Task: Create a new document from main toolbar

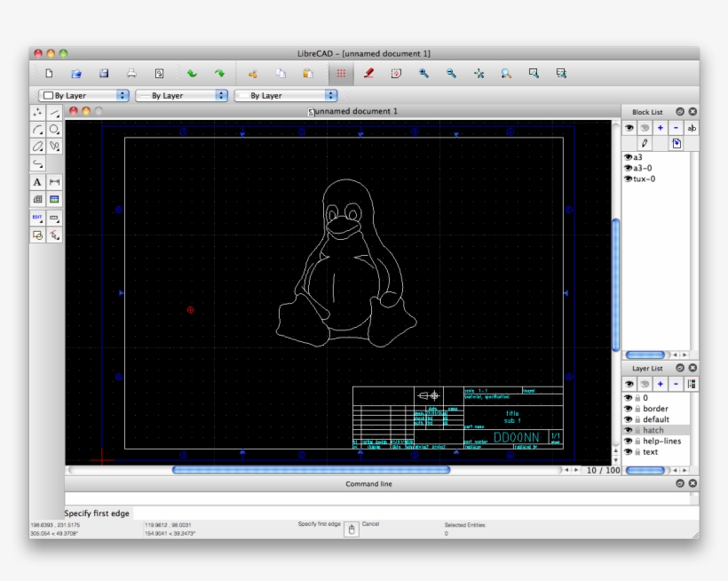Action: (49, 74)
